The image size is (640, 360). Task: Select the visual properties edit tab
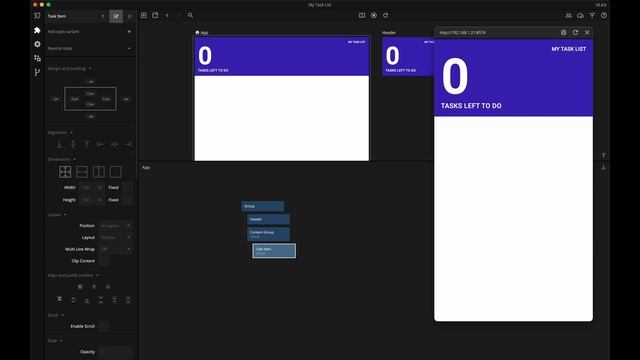[116, 16]
